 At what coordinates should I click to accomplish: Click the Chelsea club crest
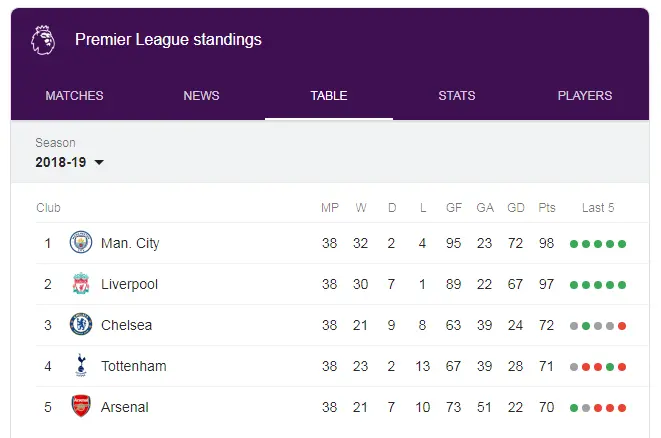80,325
